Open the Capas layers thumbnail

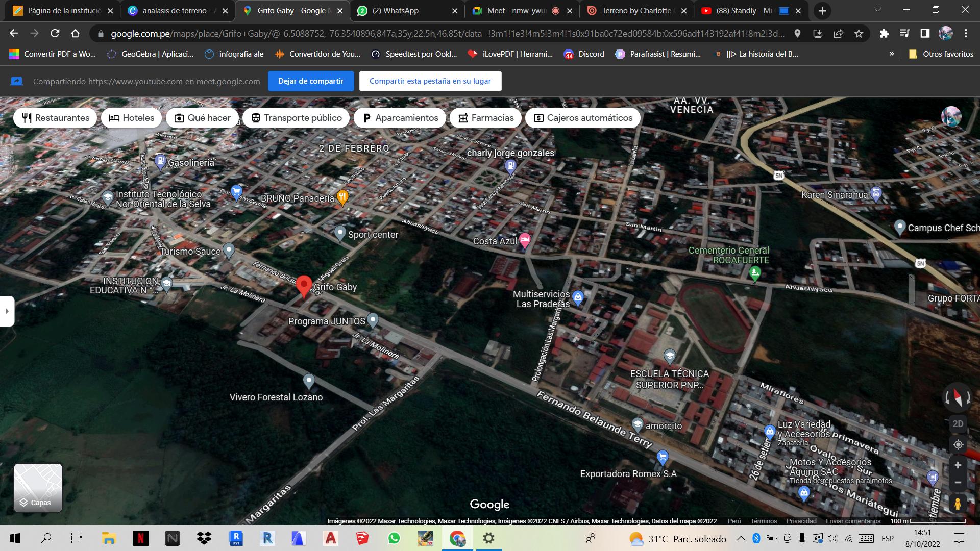point(38,487)
